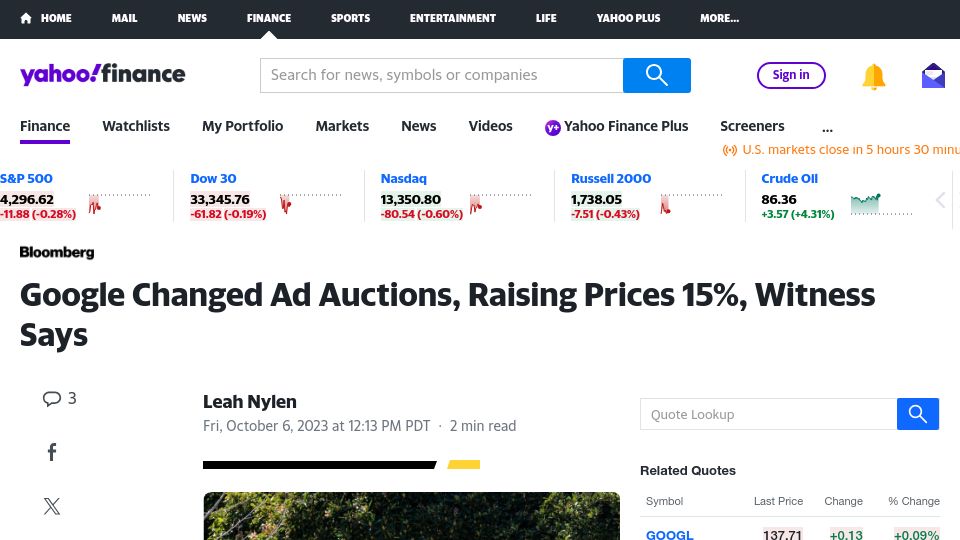Open Life in top bar
The height and width of the screenshot is (540, 960).
coord(546,18)
